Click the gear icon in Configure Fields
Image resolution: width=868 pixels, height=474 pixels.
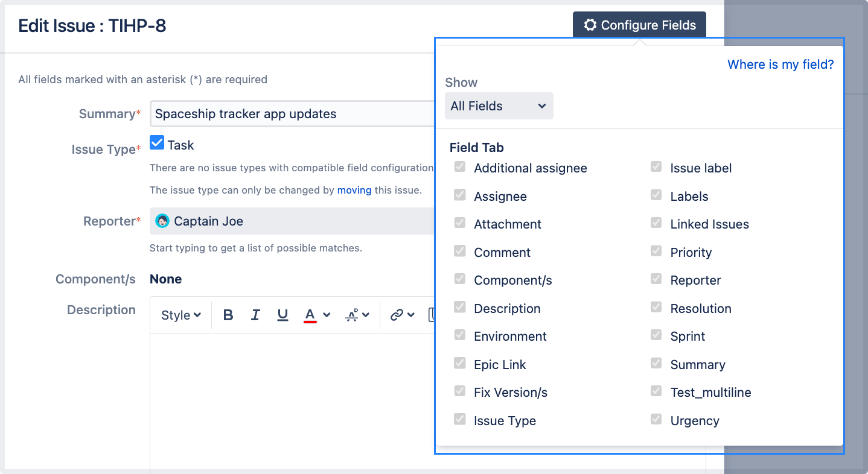pyautogui.click(x=590, y=24)
